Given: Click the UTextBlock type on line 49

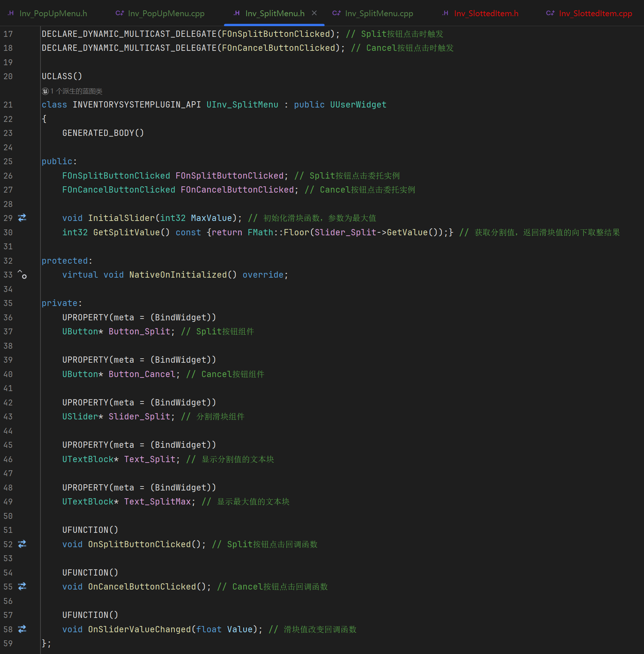Looking at the screenshot, I should tap(88, 502).
